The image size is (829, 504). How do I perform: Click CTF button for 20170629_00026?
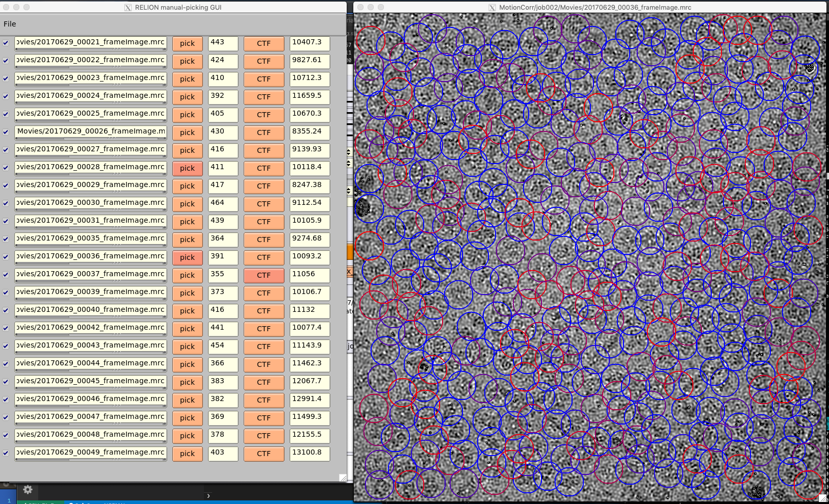point(264,132)
